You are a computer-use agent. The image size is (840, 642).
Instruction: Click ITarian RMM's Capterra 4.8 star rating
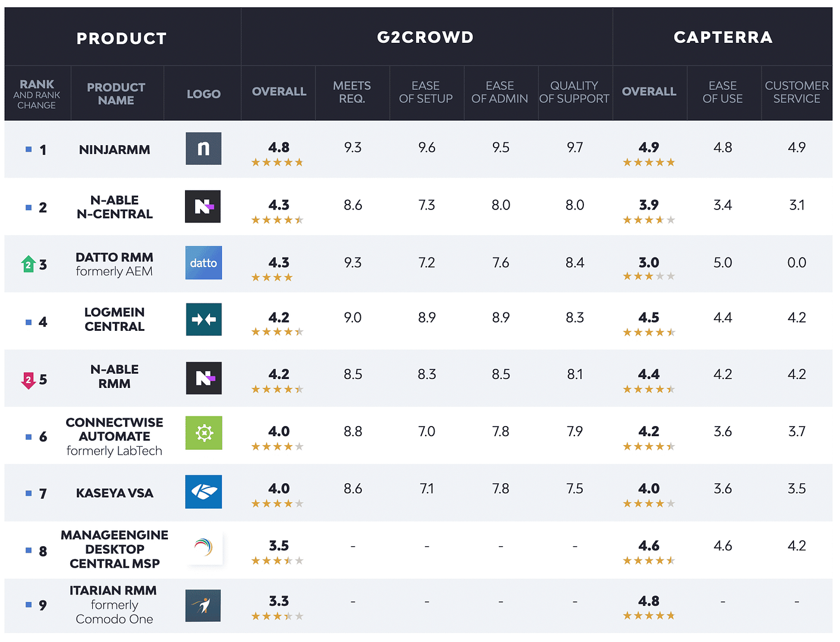point(649,616)
